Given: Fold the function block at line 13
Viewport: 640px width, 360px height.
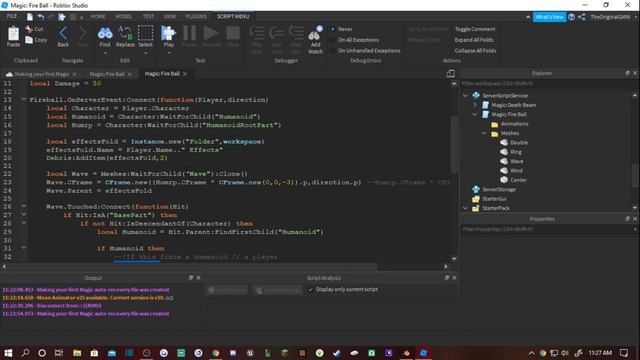Looking at the screenshot, I should [x=24, y=99].
